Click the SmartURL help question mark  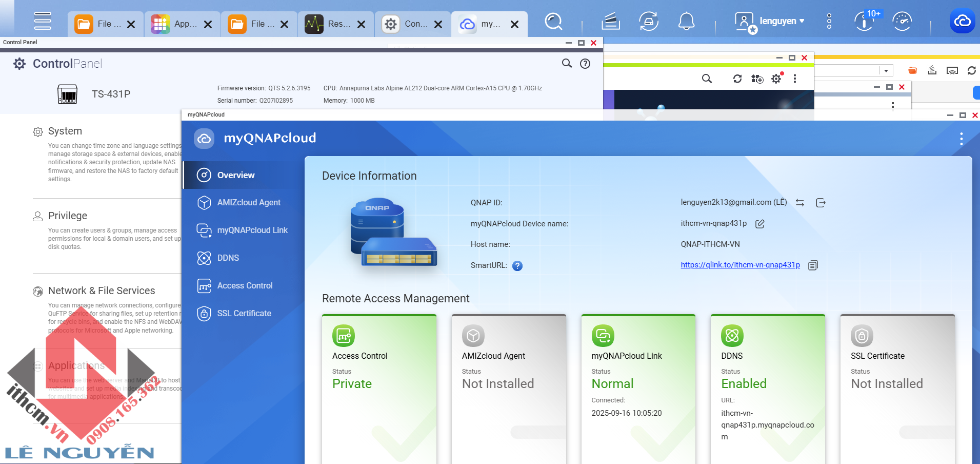click(x=517, y=266)
